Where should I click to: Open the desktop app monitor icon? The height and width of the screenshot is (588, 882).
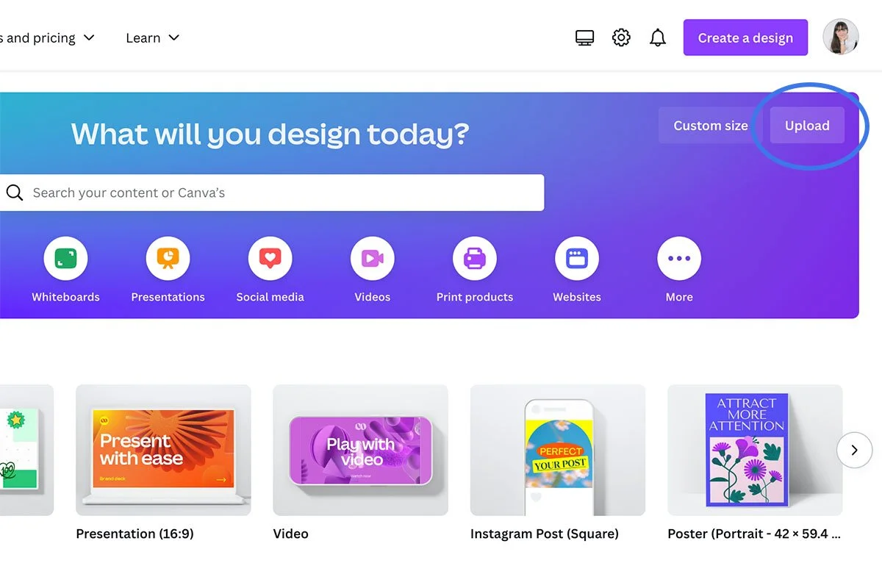[x=584, y=37]
